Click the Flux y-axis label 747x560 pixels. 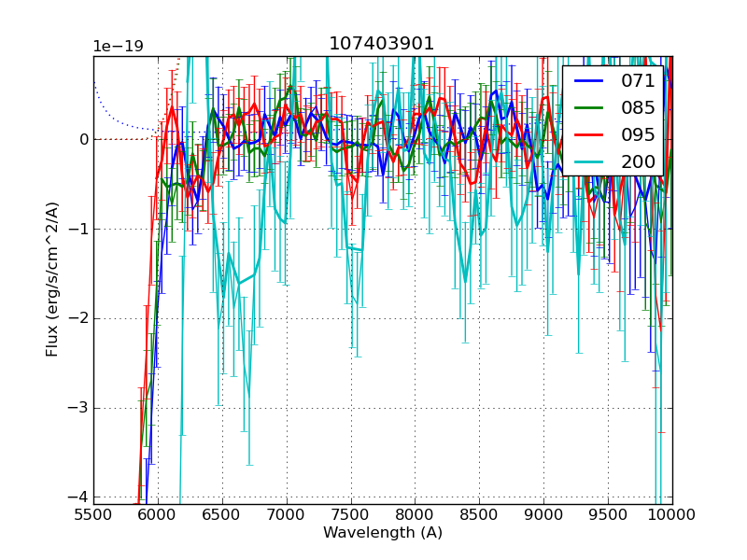[53, 280]
